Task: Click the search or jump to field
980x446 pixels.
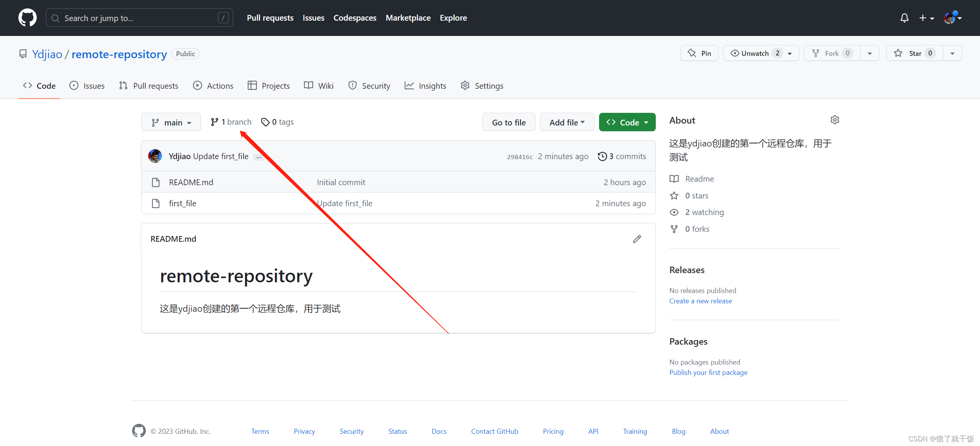Action: pos(139,18)
